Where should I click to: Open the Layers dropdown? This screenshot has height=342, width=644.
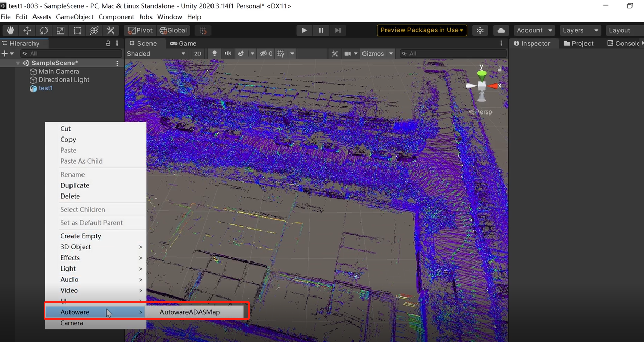pos(580,30)
